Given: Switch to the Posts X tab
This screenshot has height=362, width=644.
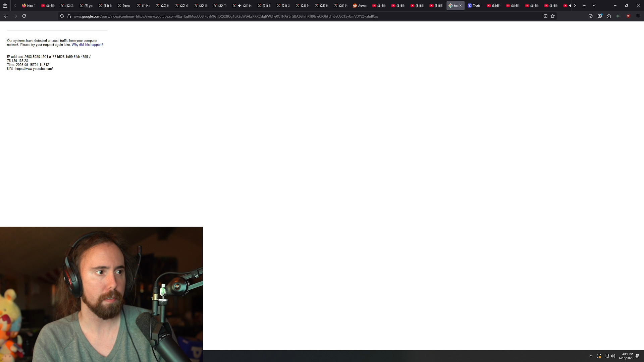Looking at the screenshot, I should [124, 6].
